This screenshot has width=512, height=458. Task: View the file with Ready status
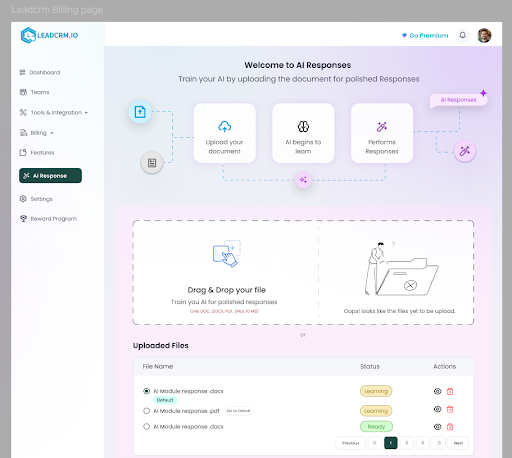click(x=437, y=427)
